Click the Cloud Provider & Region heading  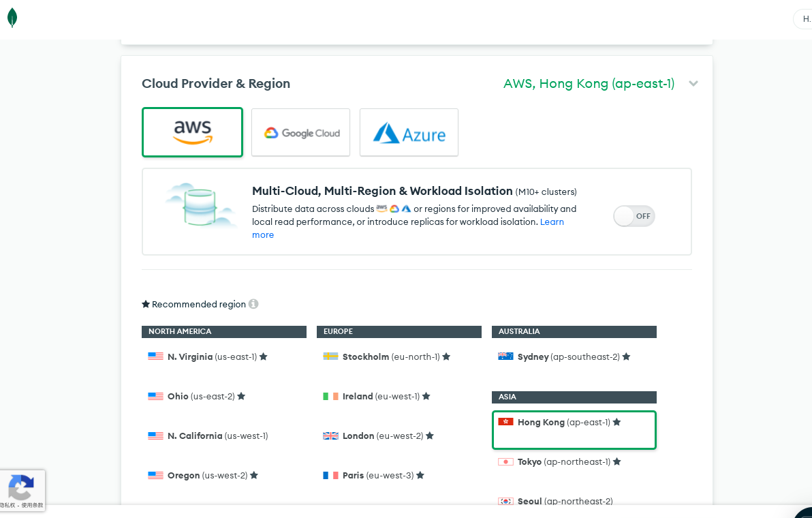216,84
